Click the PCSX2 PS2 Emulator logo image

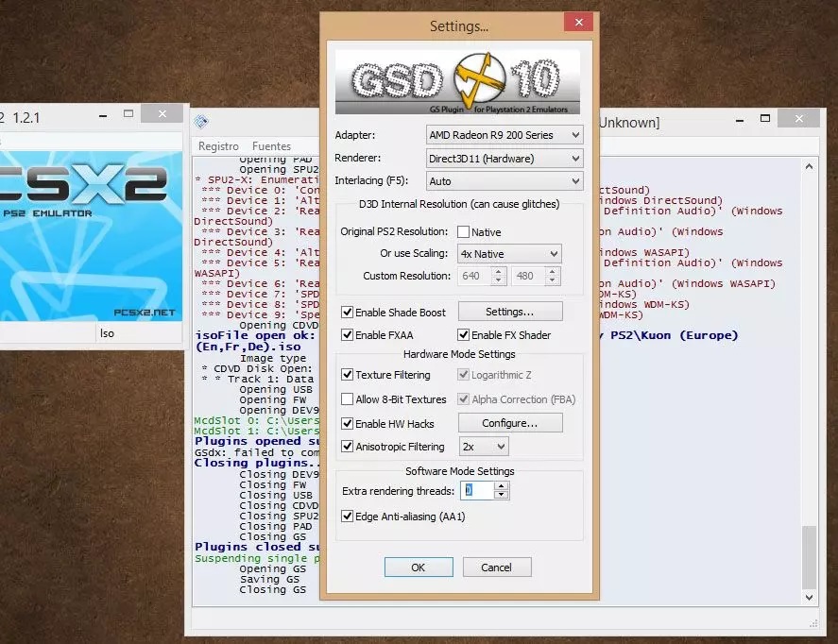(x=91, y=235)
